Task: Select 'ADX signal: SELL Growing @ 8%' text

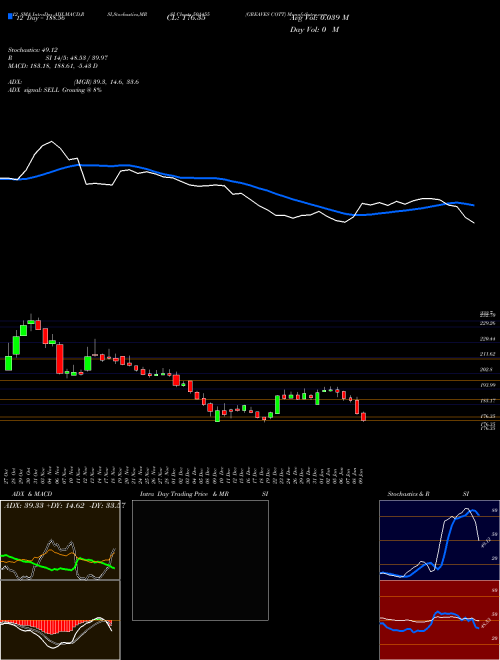Action: [x=55, y=90]
